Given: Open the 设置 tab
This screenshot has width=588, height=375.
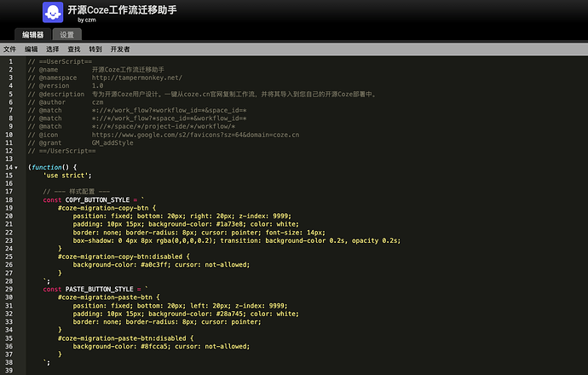Looking at the screenshot, I should coord(67,34).
